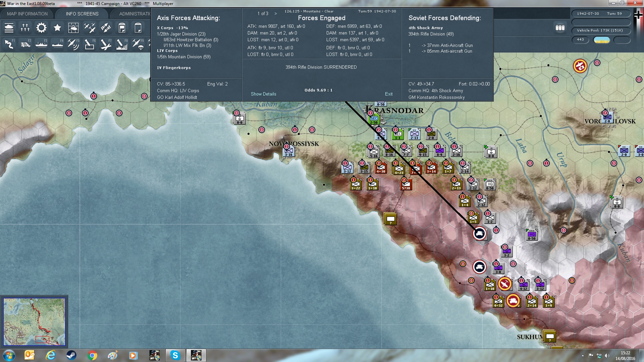The height and width of the screenshot is (362, 644).
Task: Open the Order of Battle tank icon
Action: [9, 28]
